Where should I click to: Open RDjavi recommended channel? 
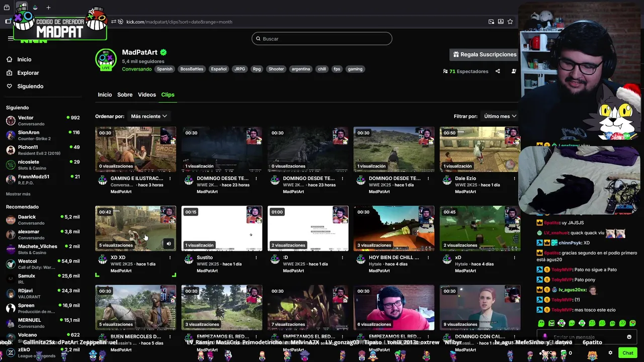pyautogui.click(x=43, y=294)
